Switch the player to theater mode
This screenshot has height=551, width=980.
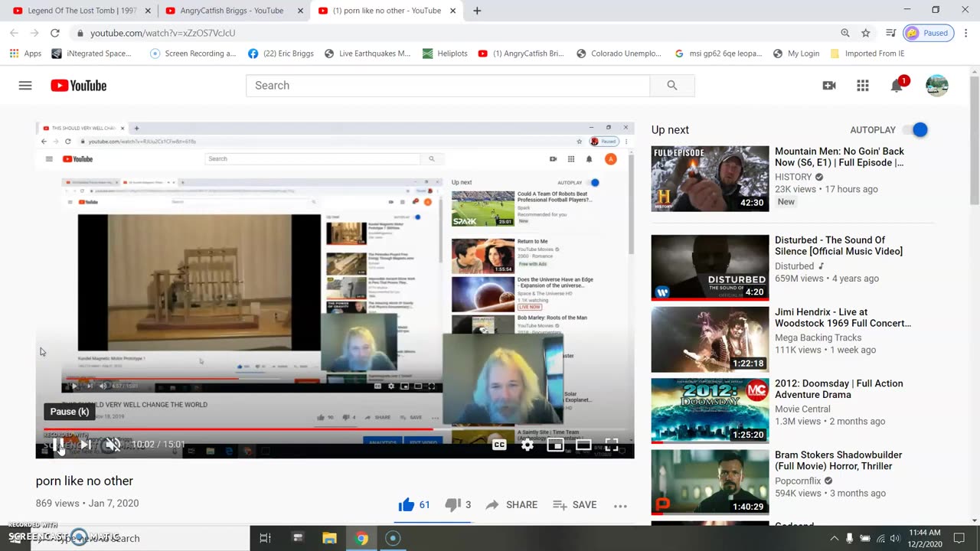point(583,445)
